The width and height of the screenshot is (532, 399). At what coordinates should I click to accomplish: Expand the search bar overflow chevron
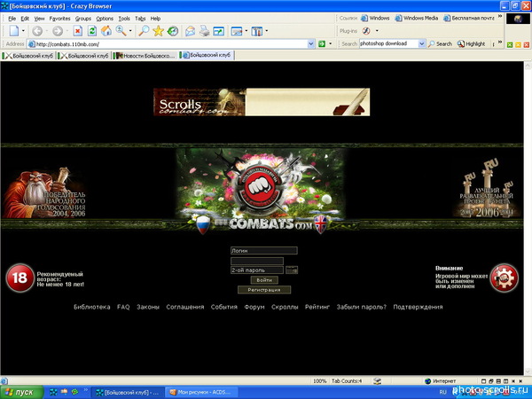[x=500, y=42]
